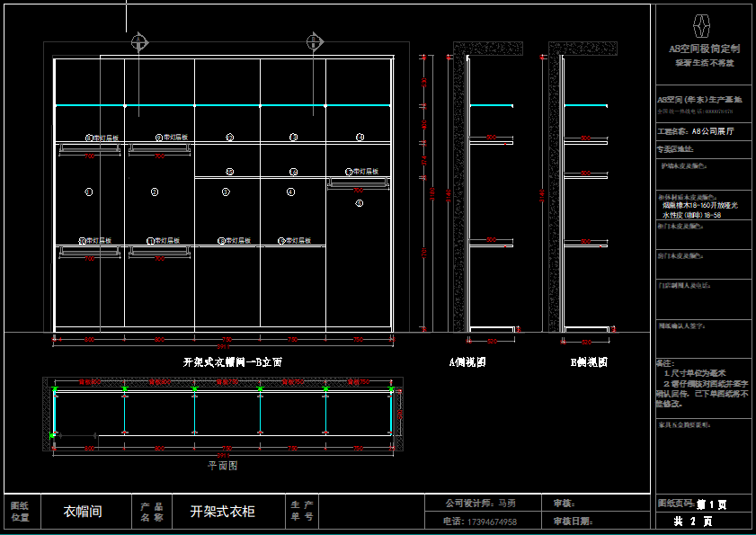
Task: Click the left section marker symbol above elevation
Action: pyautogui.click(x=138, y=41)
